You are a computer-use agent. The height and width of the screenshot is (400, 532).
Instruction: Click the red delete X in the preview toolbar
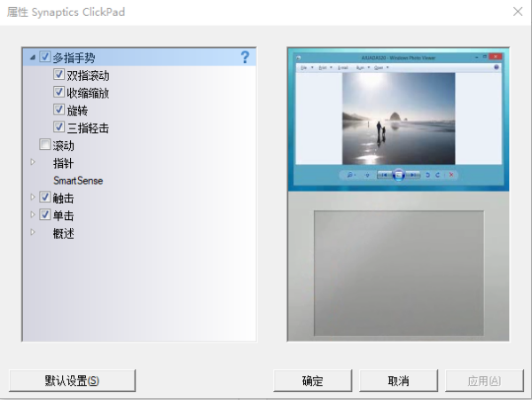[x=451, y=175]
